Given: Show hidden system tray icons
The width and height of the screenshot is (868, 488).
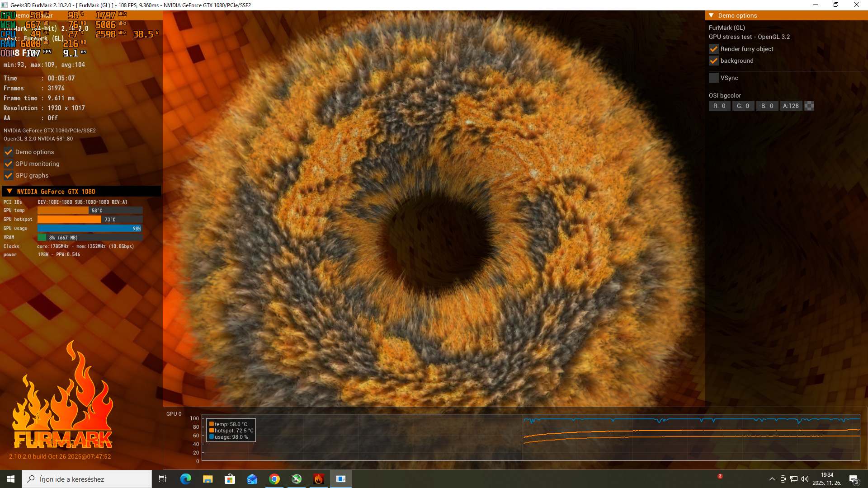Looking at the screenshot, I should tap(772, 479).
